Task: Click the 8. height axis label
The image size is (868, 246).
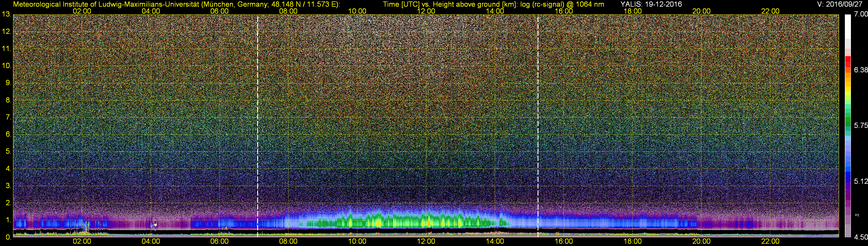Action: pos(8,100)
